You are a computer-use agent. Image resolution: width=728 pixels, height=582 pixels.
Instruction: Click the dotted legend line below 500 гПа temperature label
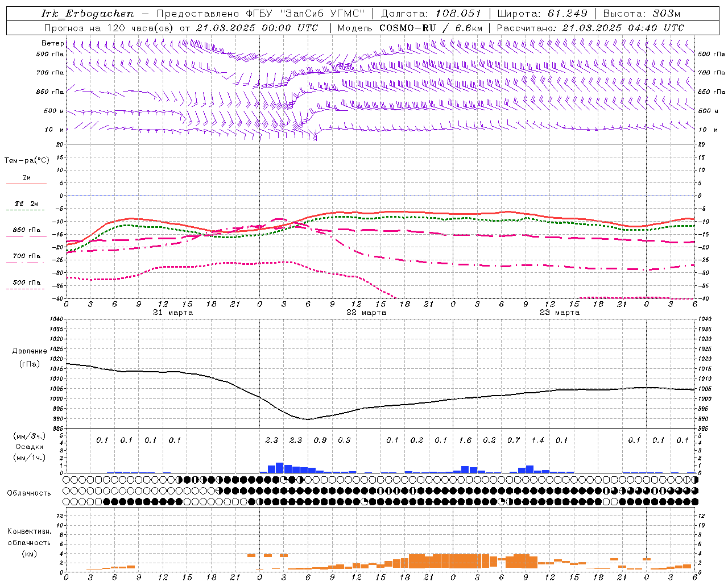point(25,289)
